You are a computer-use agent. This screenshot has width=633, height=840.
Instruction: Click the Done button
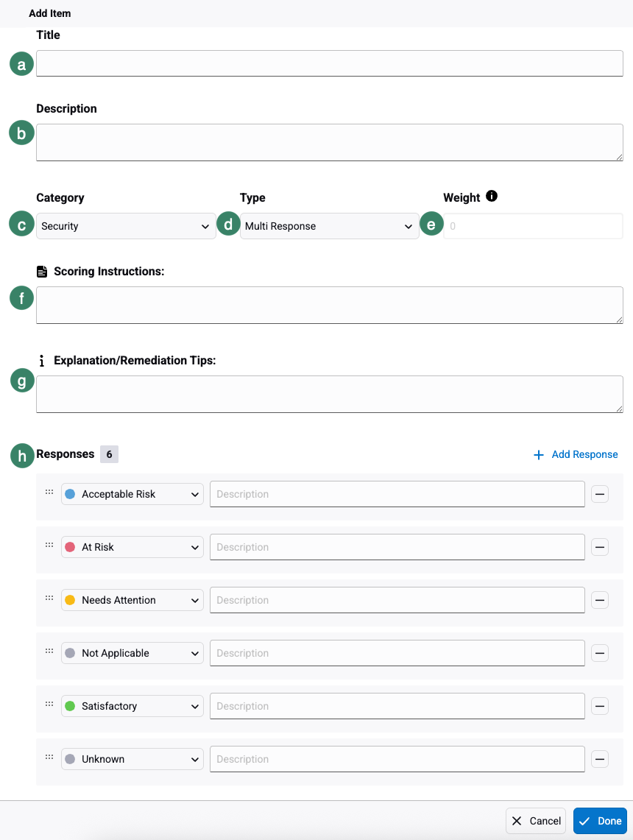coord(600,820)
